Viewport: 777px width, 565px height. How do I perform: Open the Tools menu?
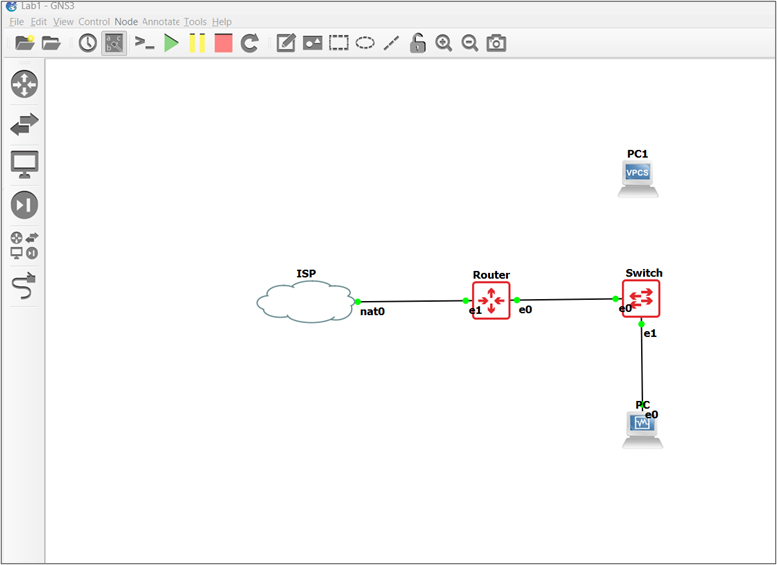(195, 22)
